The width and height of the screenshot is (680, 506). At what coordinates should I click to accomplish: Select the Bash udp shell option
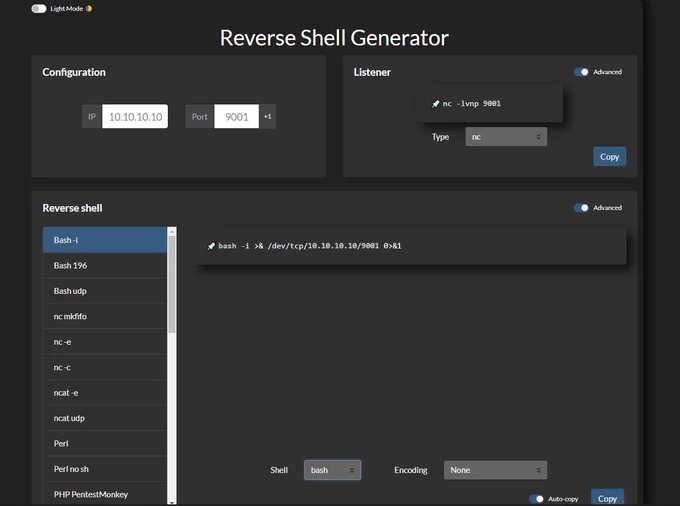(x=105, y=291)
